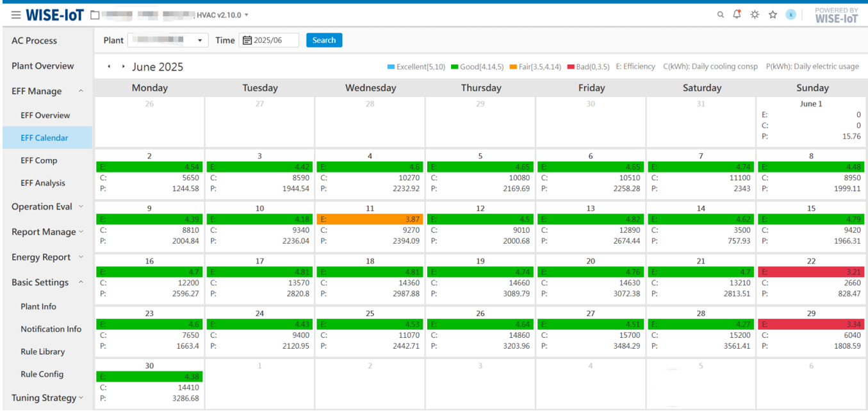The image size is (868, 411).
Task: Click the Time field showing 2025/06
Action: 274,40
